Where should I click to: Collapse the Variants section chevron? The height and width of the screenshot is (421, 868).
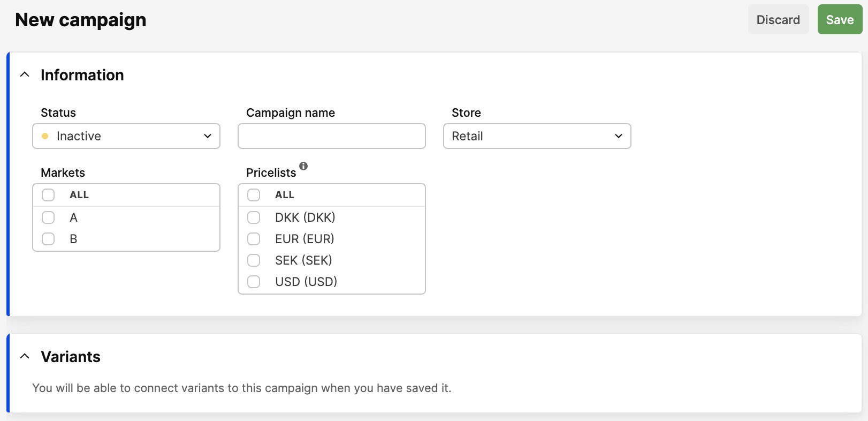[x=25, y=357]
